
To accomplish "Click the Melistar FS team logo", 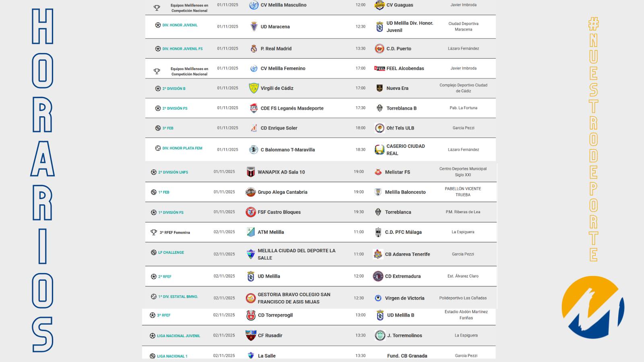I will [x=378, y=172].
